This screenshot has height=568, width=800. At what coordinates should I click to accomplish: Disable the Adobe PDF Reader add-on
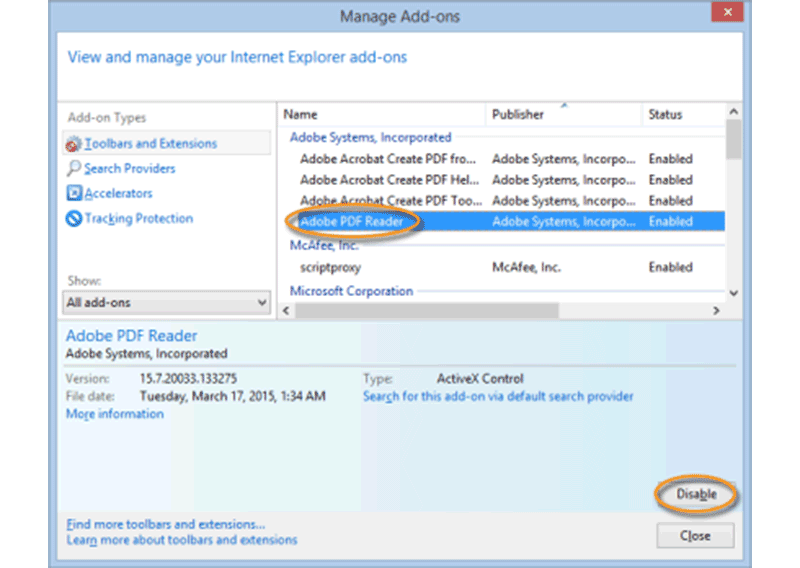pyautogui.click(x=696, y=494)
